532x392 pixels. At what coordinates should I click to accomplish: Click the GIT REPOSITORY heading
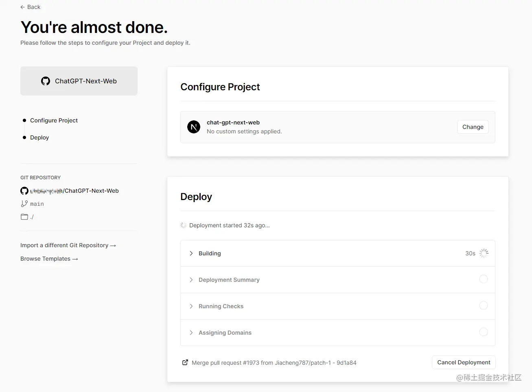(x=40, y=178)
